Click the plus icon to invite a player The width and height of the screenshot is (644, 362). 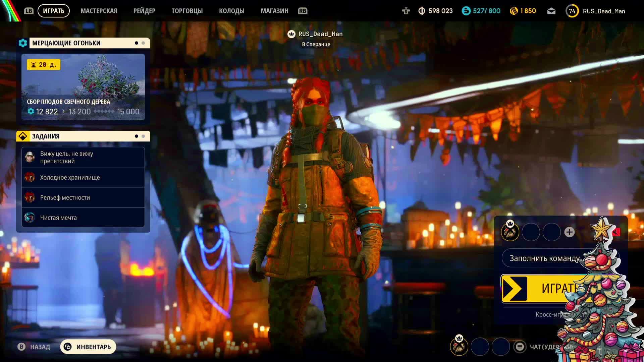[x=569, y=232]
